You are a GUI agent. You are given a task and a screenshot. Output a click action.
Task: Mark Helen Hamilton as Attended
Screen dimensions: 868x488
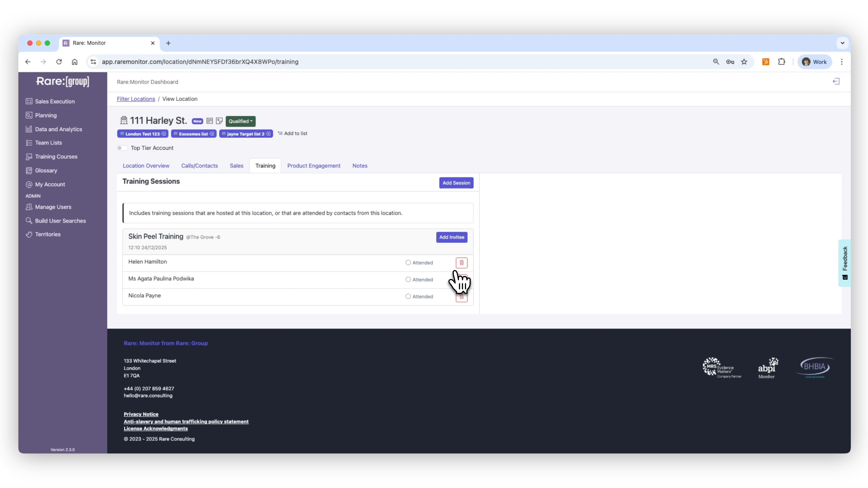click(408, 263)
